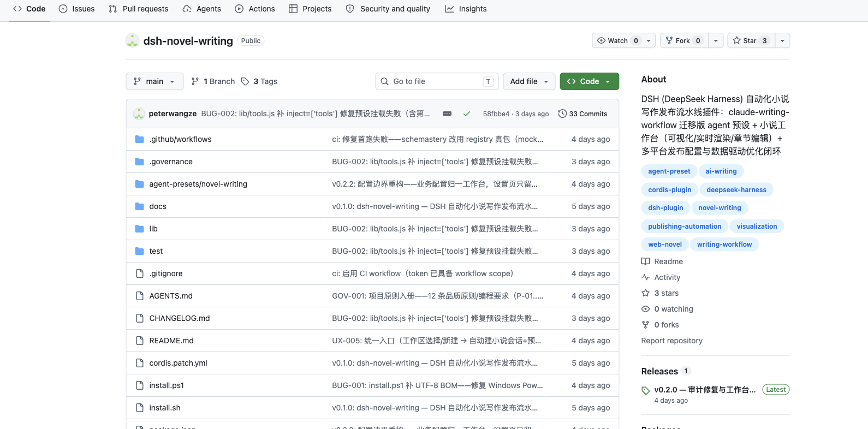
Task: Select the ai-writing topic tag
Action: point(721,171)
